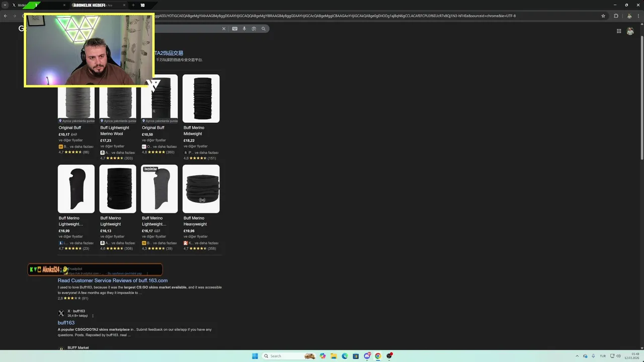
Task: Click the page vertical scrollbar thumb
Action: tap(641, 98)
